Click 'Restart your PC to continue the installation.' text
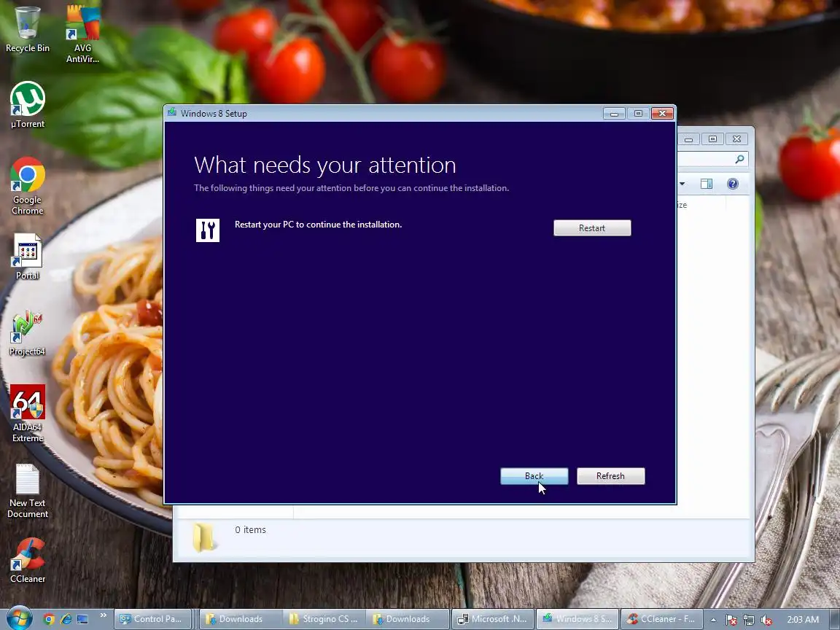840x630 pixels. pos(318,225)
